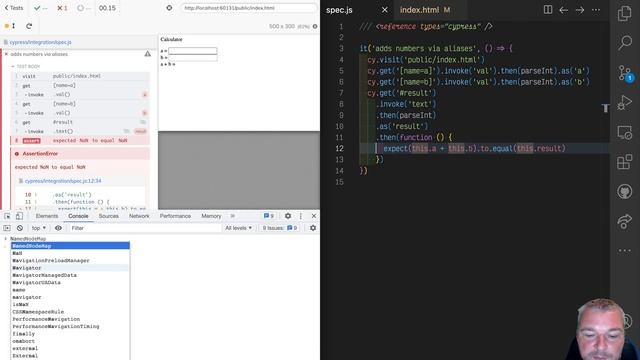Screen dimensions: 640x360
Task: Open the viewport size info icon
Action: [315, 27]
